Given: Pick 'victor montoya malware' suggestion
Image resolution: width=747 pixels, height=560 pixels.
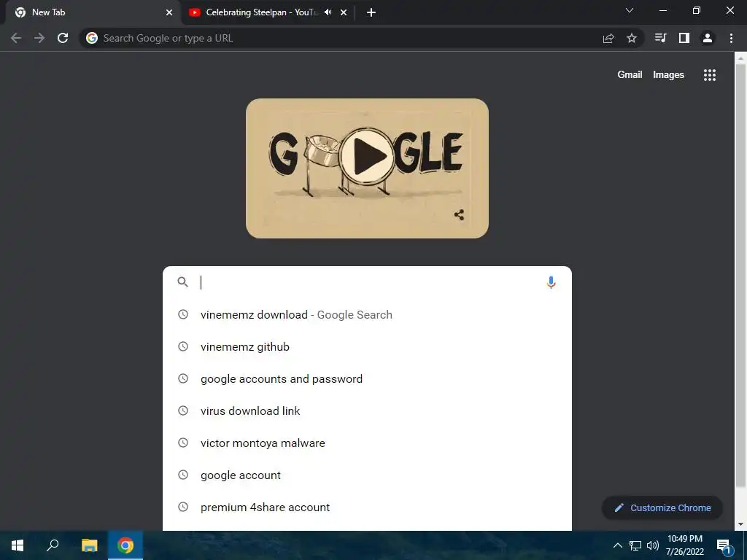Looking at the screenshot, I should pos(368,443).
